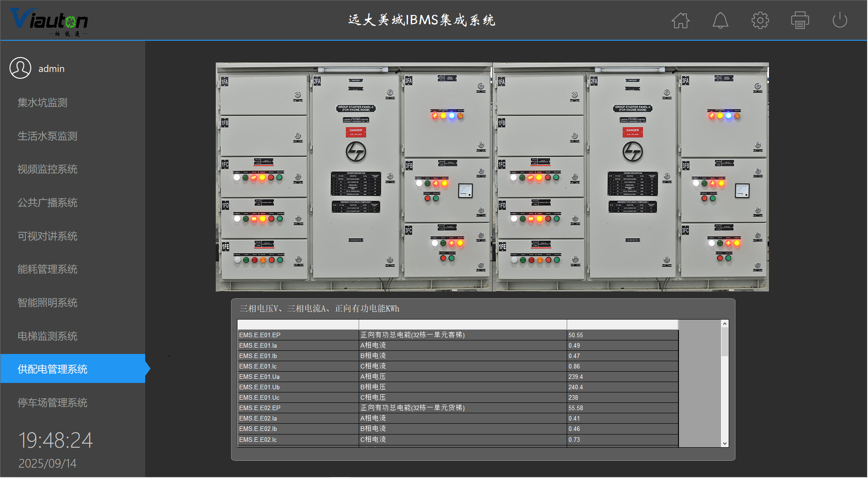
Task: Click the printer icon
Action: [x=800, y=20]
